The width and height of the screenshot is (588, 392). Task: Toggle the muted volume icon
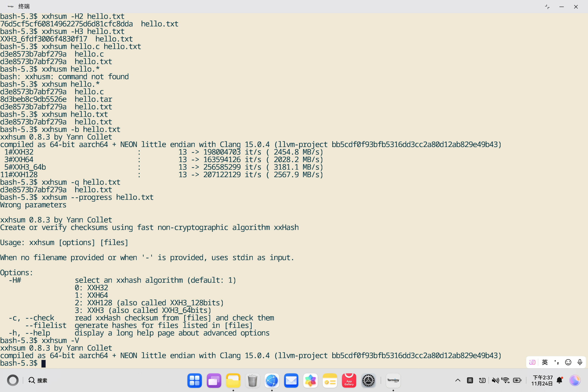click(495, 380)
